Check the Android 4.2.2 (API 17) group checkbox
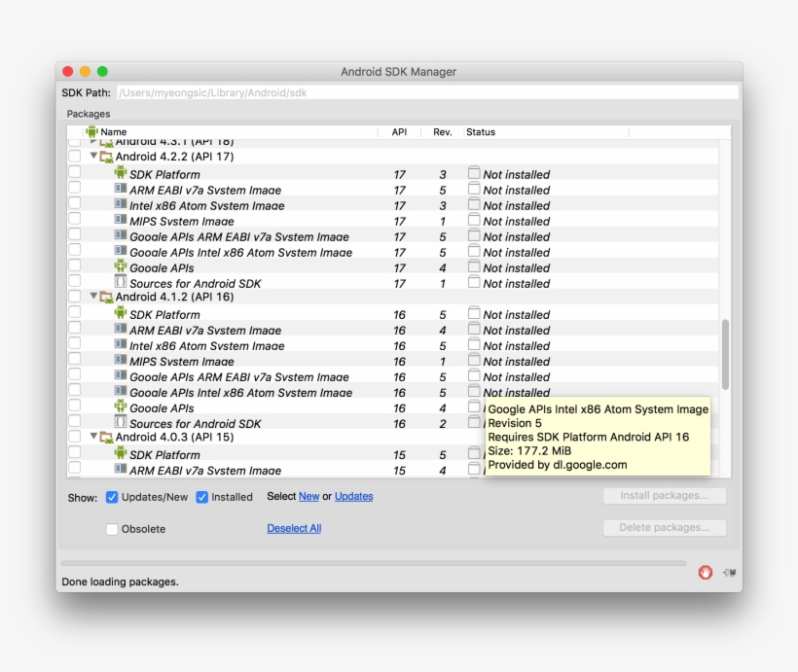Screen dimensions: 798x672 pos(74,156)
